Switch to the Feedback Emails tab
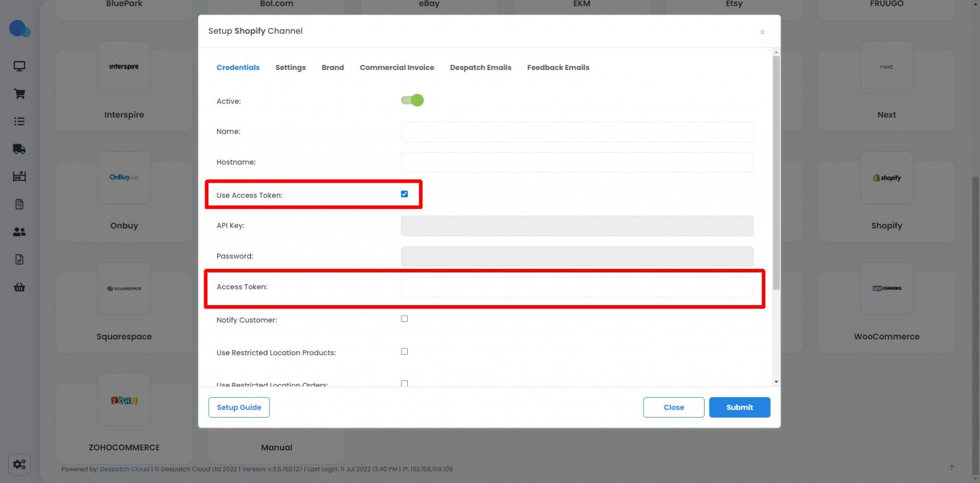Screen dimensions: 980x483 coord(558,68)
